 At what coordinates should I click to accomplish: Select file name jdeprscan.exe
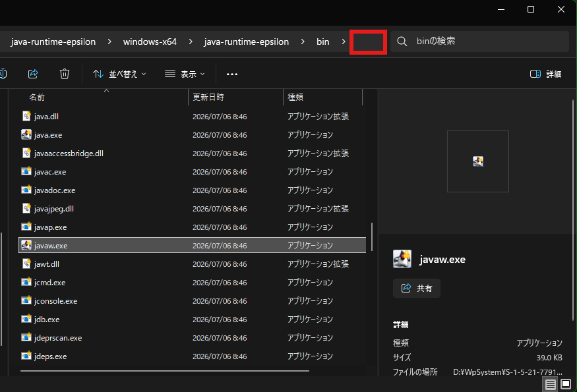click(58, 337)
